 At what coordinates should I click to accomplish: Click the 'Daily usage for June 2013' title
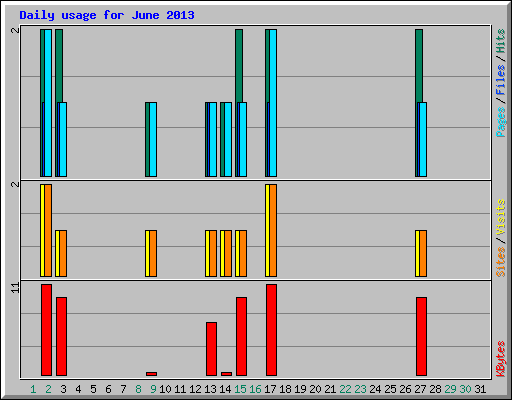pyautogui.click(x=107, y=15)
